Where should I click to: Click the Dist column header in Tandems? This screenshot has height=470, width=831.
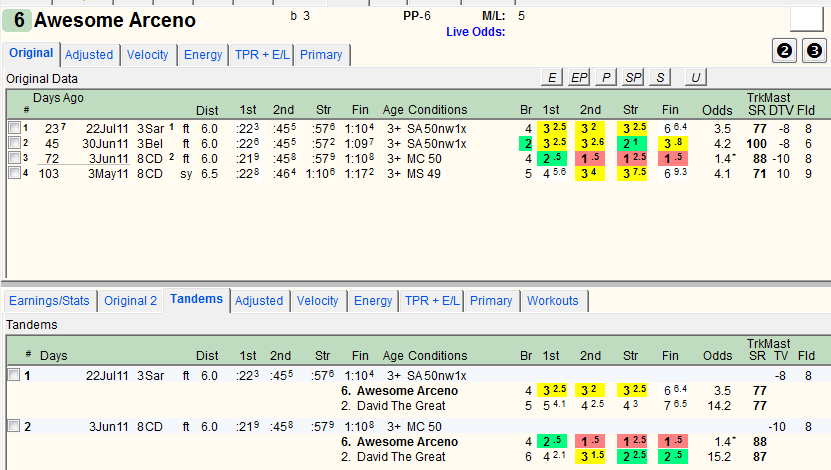207,356
